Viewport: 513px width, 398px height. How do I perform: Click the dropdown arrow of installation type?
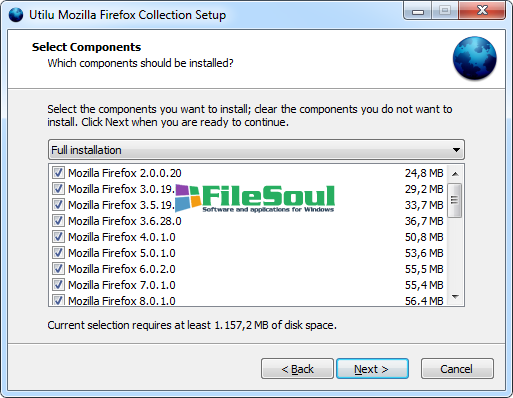click(456, 150)
